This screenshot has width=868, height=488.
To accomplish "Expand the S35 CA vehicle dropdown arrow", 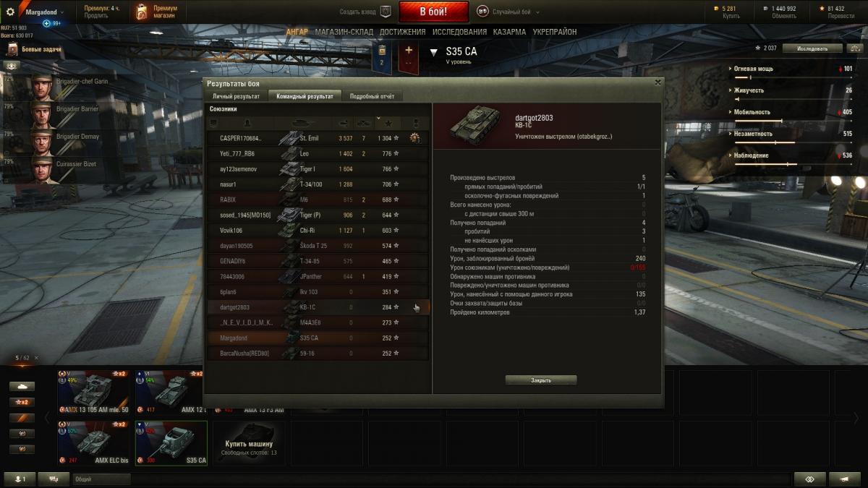I will 433,52.
